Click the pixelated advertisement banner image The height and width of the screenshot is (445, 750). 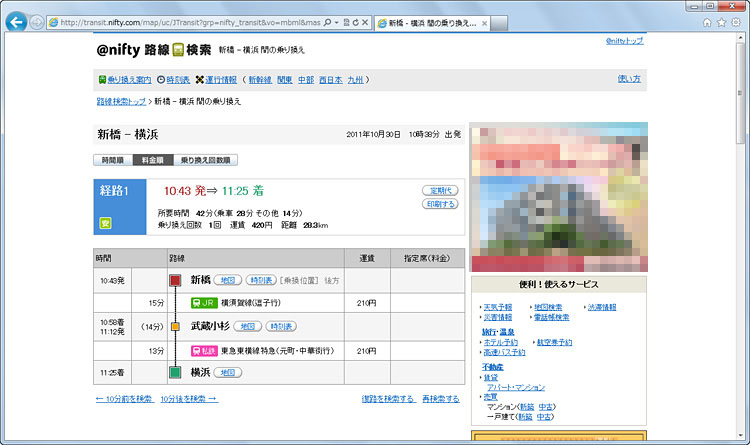click(x=559, y=197)
